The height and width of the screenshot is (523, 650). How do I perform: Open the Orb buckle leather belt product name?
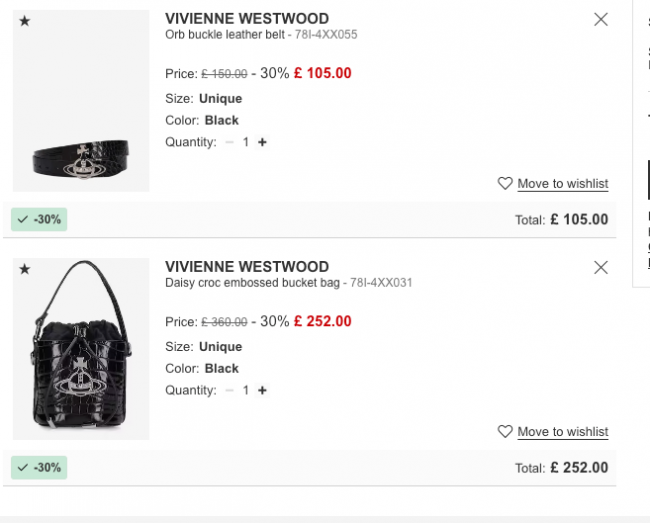point(225,34)
